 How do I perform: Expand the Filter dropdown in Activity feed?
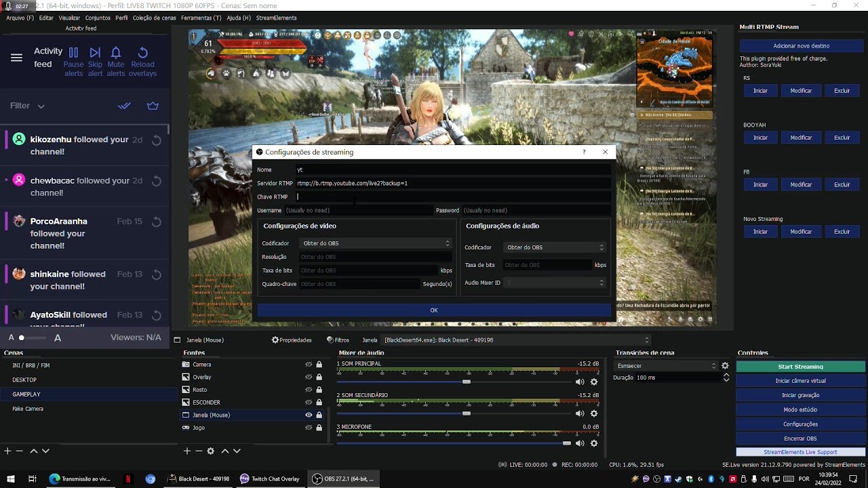coord(27,106)
